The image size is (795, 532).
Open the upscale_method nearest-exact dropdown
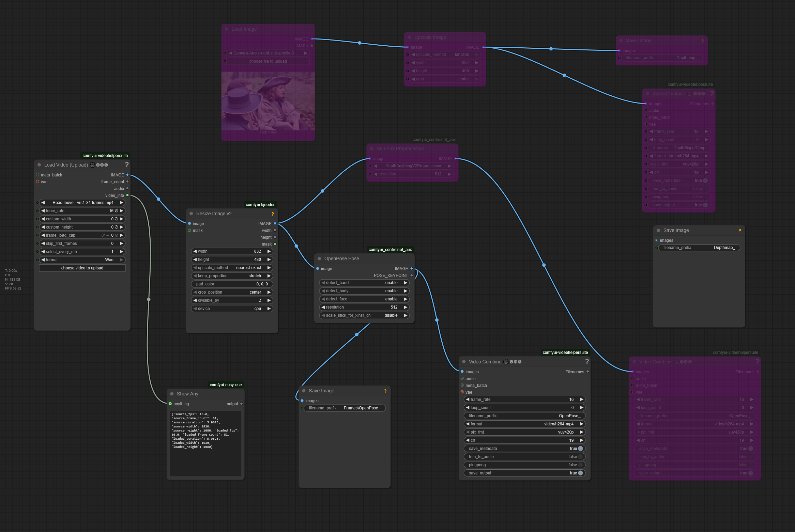tap(232, 268)
